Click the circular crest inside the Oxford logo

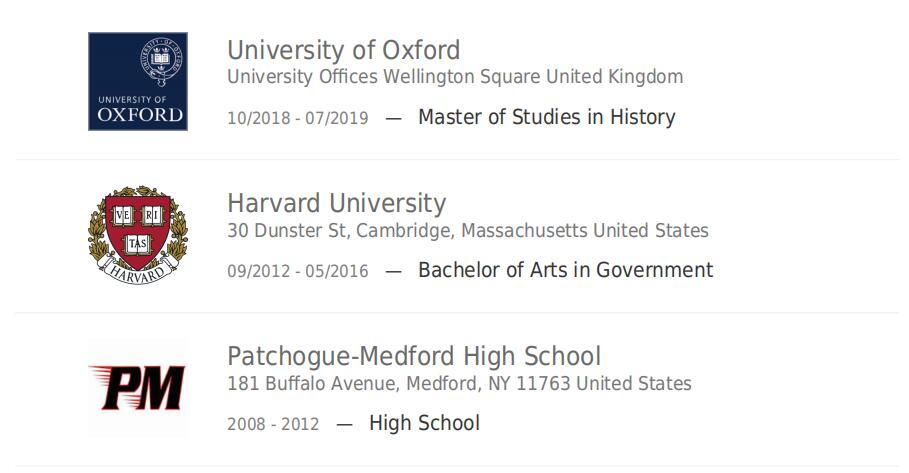coord(162,62)
